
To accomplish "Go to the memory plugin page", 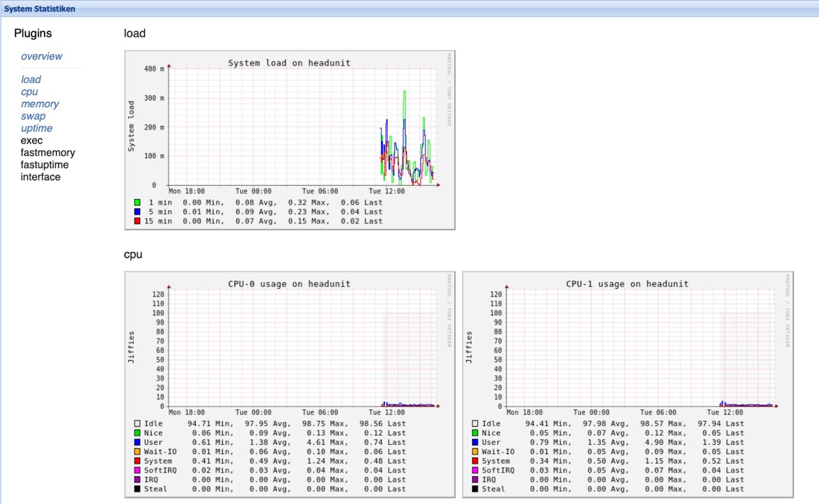I will click(40, 104).
